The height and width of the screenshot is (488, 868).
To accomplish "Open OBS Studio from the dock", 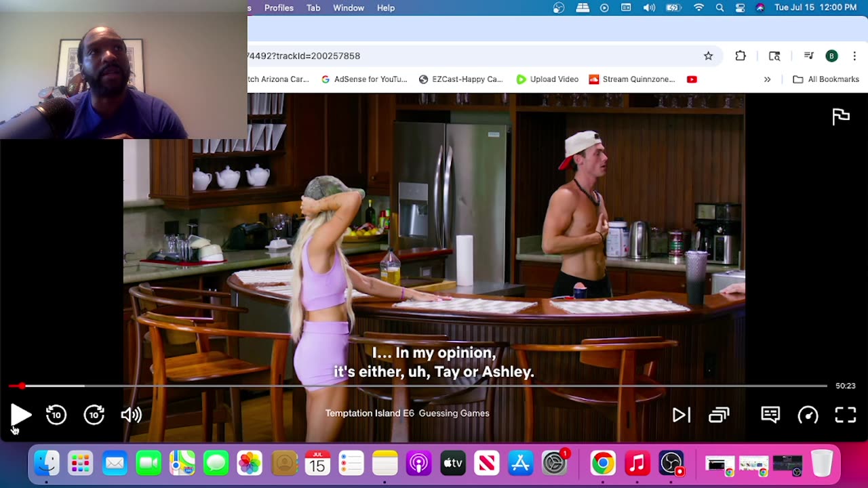I will click(x=671, y=464).
